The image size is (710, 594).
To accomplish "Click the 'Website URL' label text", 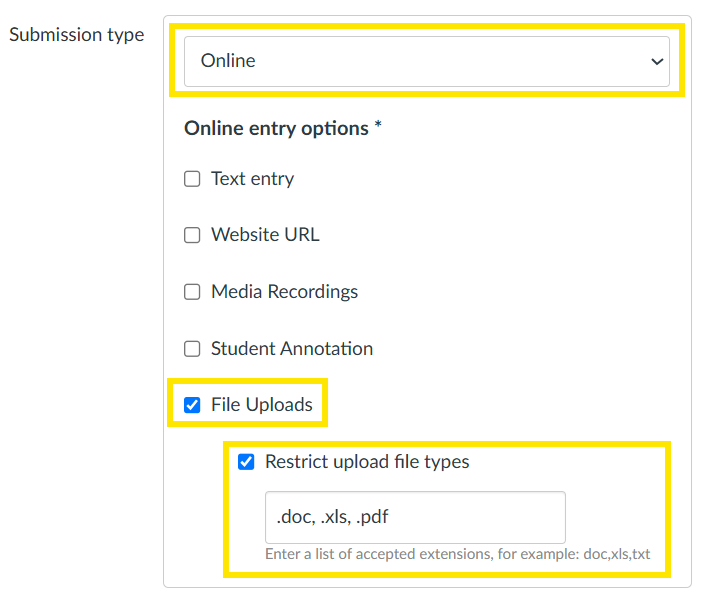I will point(265,235).
